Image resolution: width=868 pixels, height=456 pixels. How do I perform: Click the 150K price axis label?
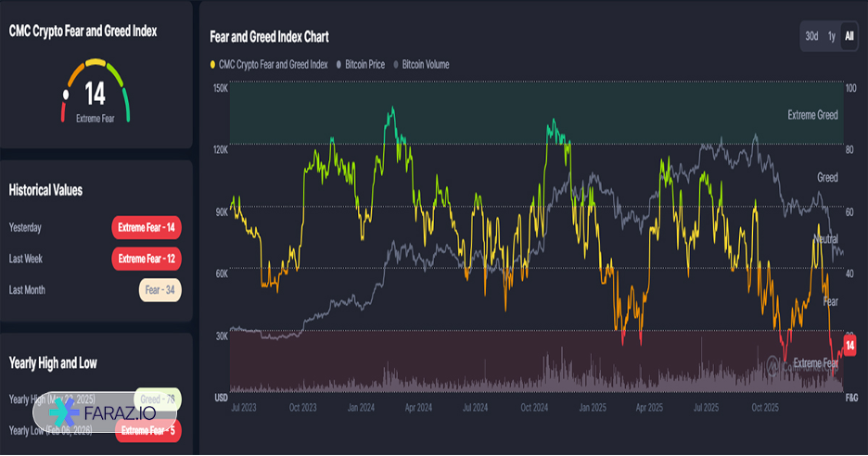pos(221,89)
